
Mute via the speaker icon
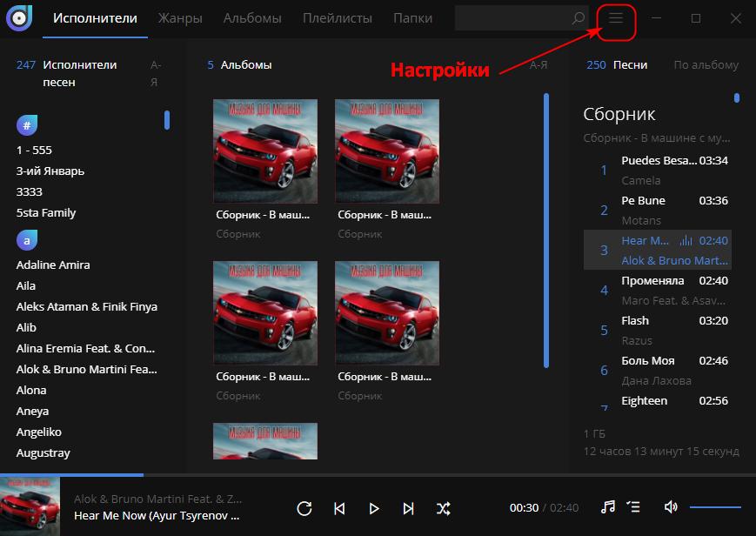tap(671, 507)
